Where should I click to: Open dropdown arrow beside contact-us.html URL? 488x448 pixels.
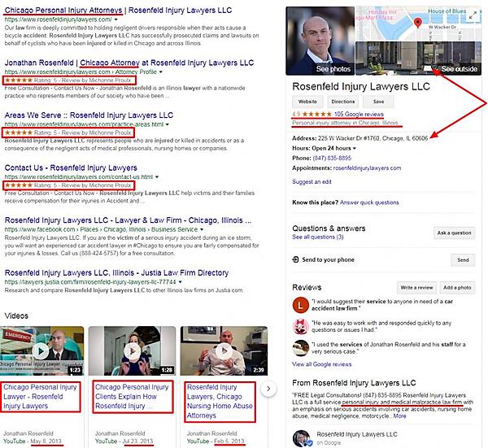[x=157, y=177]
